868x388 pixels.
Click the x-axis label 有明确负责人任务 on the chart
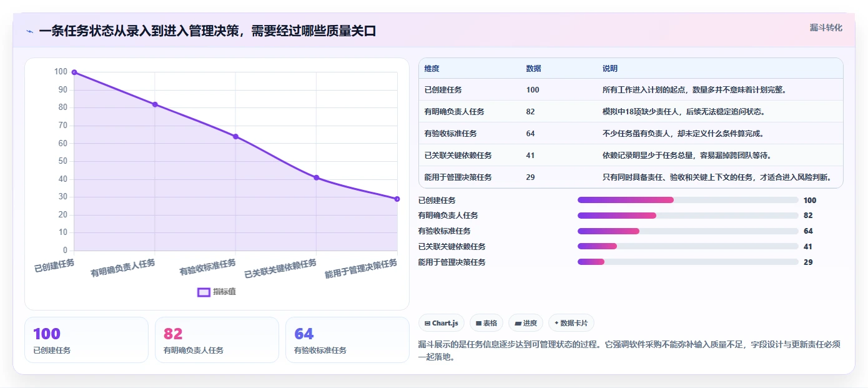pyautogui.click(x=123, y=267)
